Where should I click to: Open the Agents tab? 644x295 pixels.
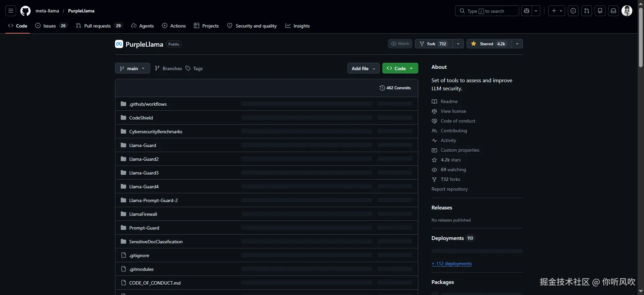click(x=143, y=26)
